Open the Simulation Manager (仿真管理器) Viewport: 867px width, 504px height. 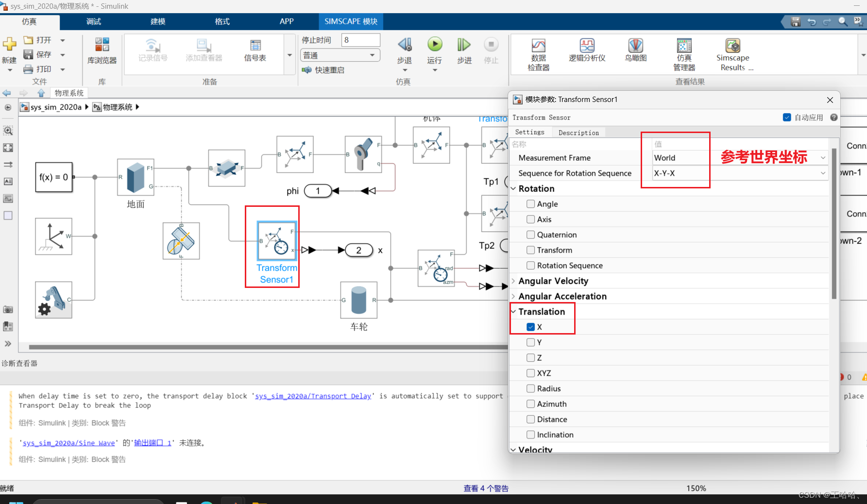tap(684, 54)
